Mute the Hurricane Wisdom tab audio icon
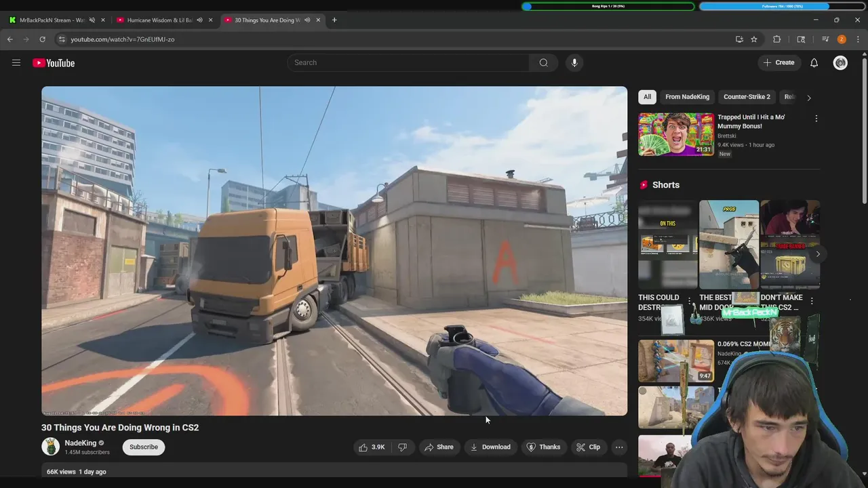868x488 pixels. coord(199,20)
